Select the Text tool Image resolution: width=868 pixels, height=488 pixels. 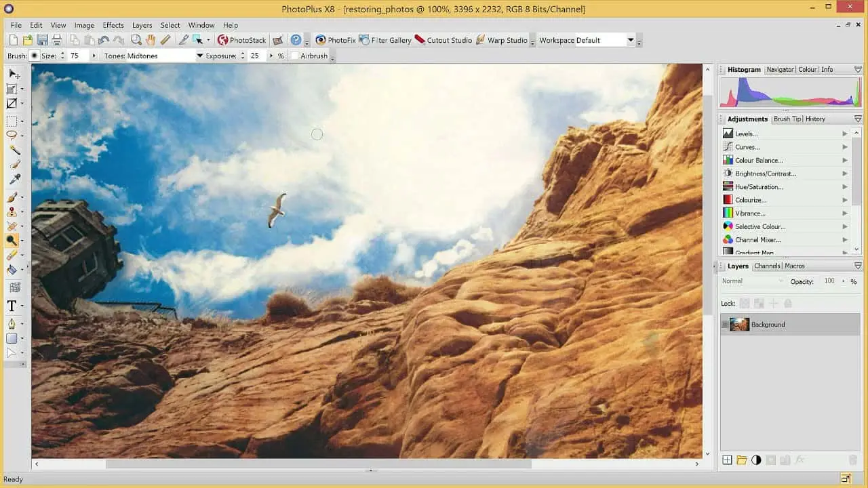point(12,306)
